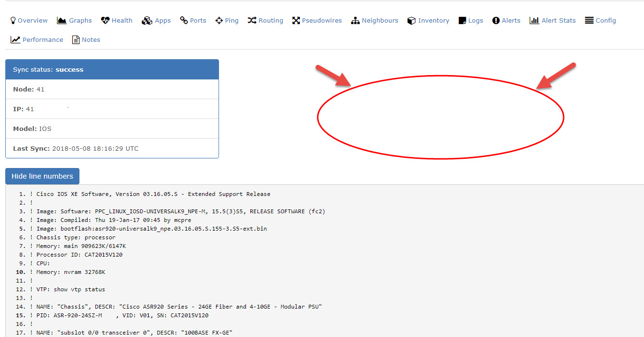This screenshot has height=337, width=644.
Task: Click the Alerts exclamation icon
Action: [x=496, y=20]
